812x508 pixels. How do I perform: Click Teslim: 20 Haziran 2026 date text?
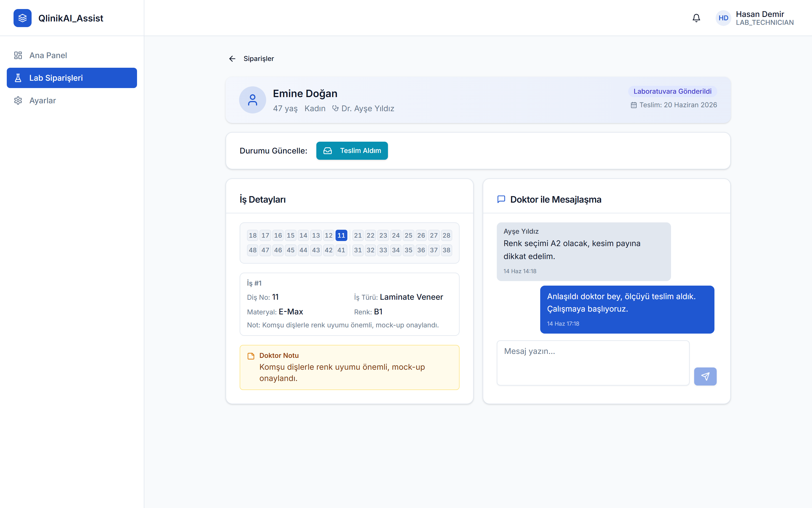[x=678, y=105]
